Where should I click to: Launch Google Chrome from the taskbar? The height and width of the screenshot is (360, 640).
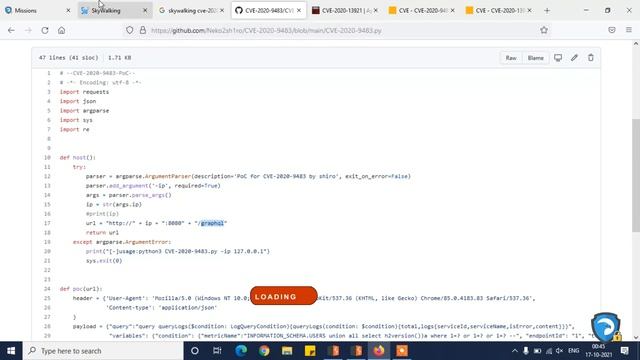point(264,351)
